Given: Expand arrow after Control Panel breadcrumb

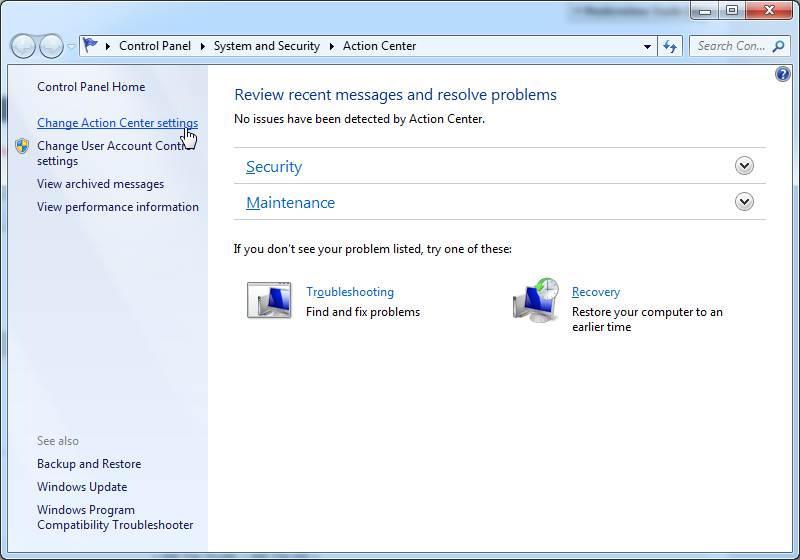Looking at the screenshot, I should pos(203,46).
